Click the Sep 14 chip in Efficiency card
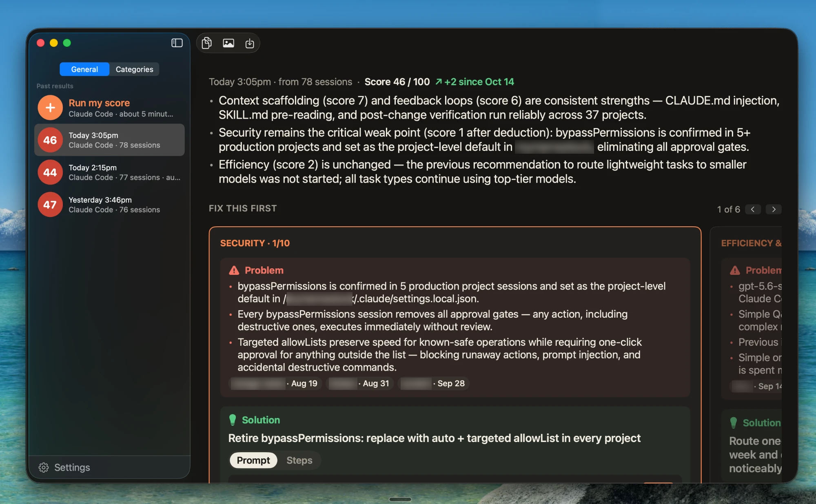The height and width of the screenshot is (504, 816). pyautogui.click(x=756, y=386)
